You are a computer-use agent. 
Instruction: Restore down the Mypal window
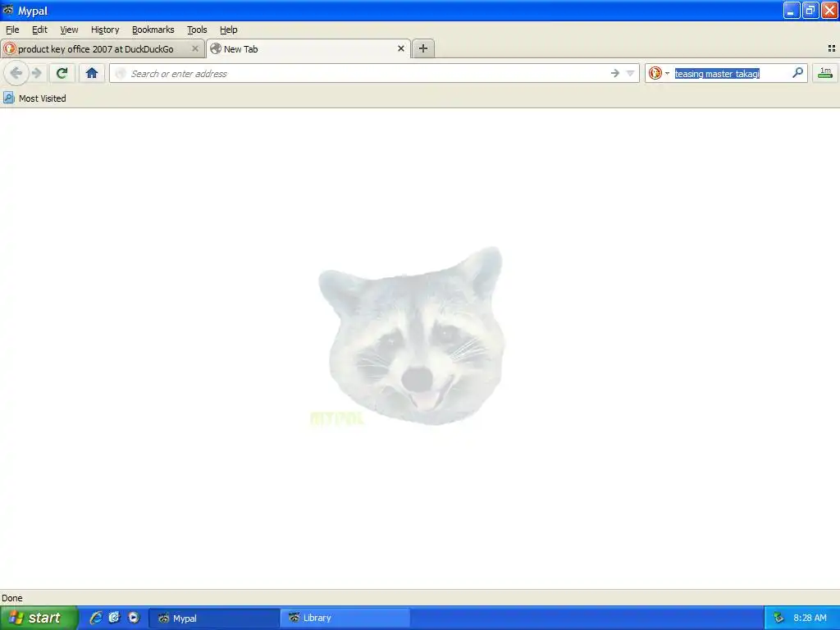tap(810, 10)
